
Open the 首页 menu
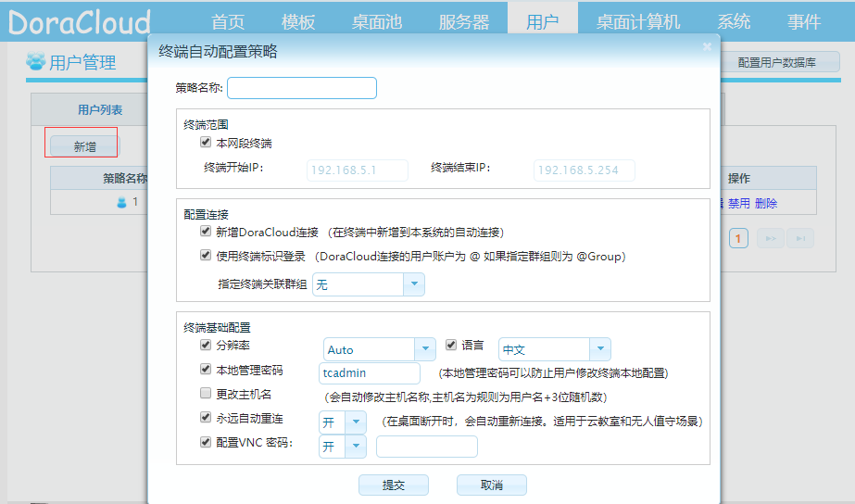pos(228,22)
